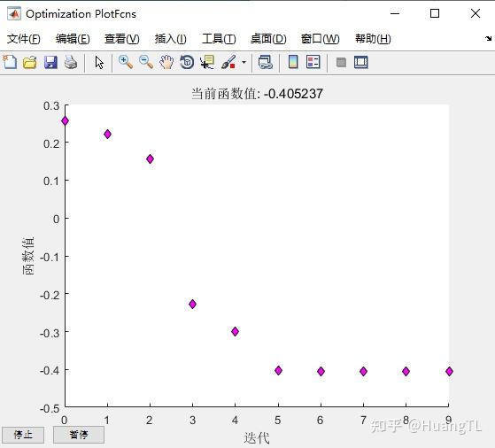Click the Hide Plot Tools icon

[x=341, y=62]
